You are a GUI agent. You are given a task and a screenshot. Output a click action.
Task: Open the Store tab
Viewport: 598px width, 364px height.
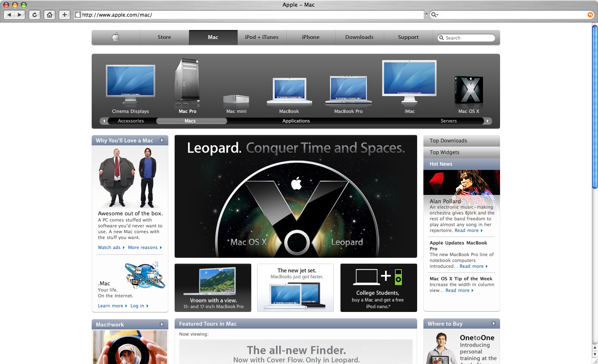(x=164, y=37)
